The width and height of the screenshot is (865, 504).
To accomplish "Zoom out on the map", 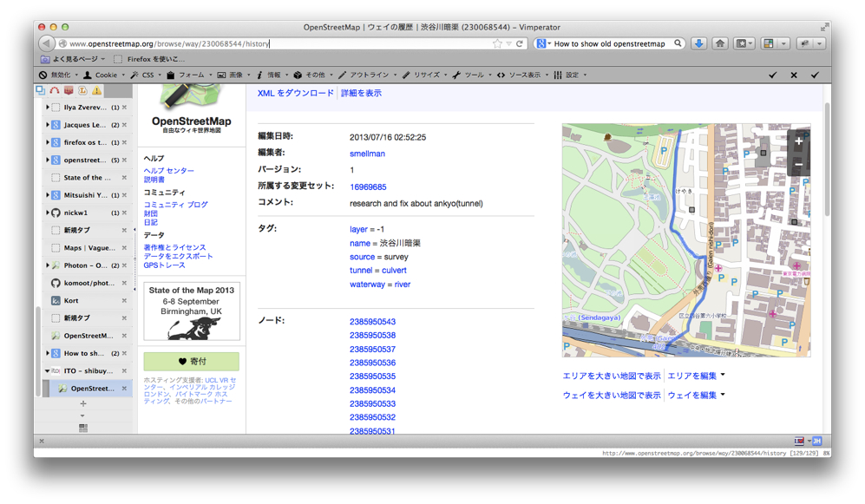I will (x=798, y=164).
